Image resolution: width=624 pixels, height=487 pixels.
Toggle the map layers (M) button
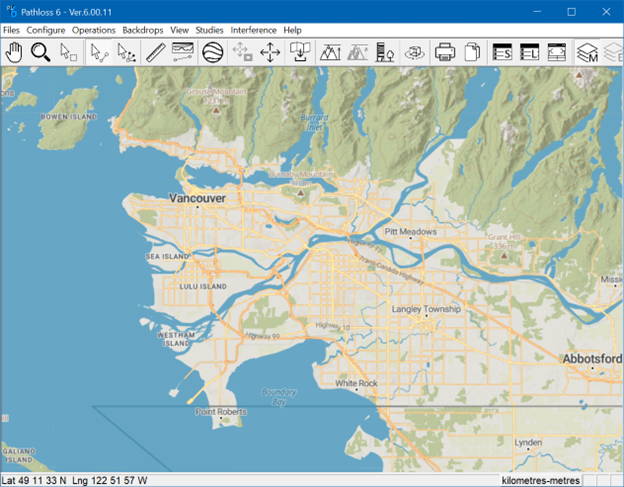point(588,52)
